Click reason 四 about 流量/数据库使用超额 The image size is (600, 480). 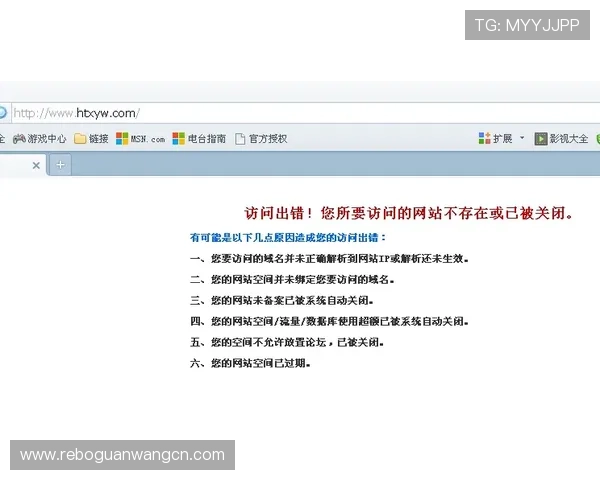pos(329,321)
